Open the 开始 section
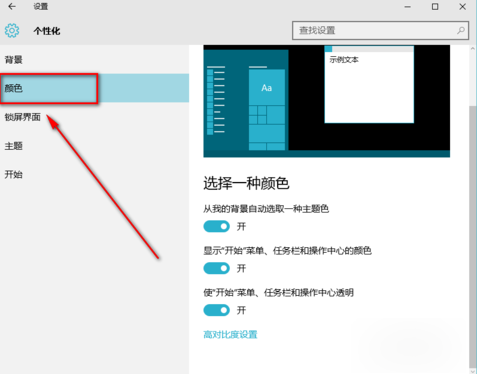 click(94, 174)
